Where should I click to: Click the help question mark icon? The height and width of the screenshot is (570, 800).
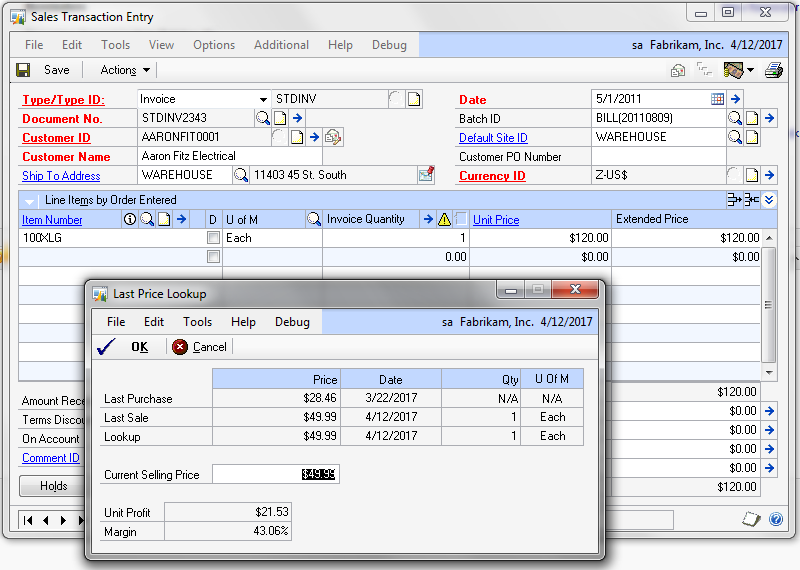[x=776, y=519]
